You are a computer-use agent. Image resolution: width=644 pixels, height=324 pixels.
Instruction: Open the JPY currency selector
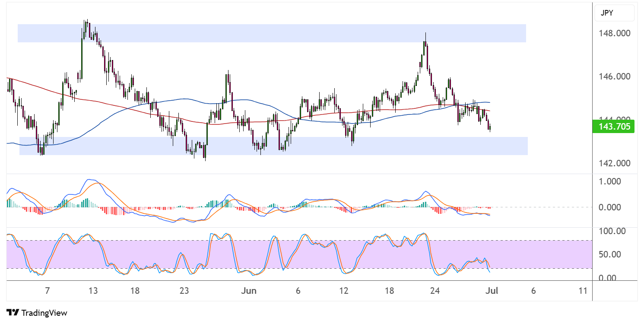pyautogui.click(x=614, y=13)
